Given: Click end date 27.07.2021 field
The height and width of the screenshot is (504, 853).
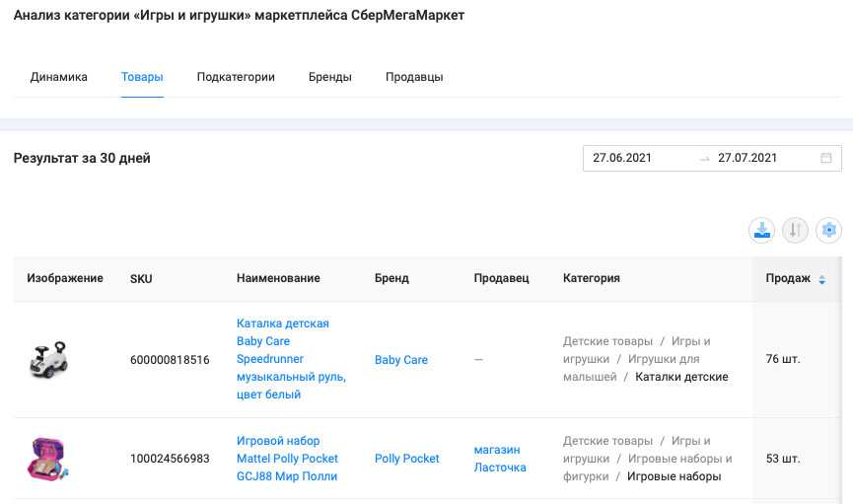Looking at the screenshot, I should [747, 158].
